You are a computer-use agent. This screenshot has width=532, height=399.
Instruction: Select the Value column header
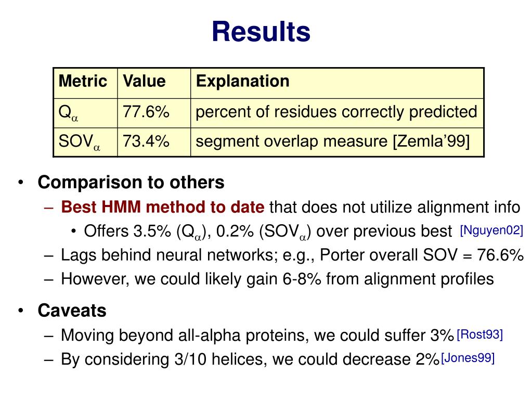point(154,83)
